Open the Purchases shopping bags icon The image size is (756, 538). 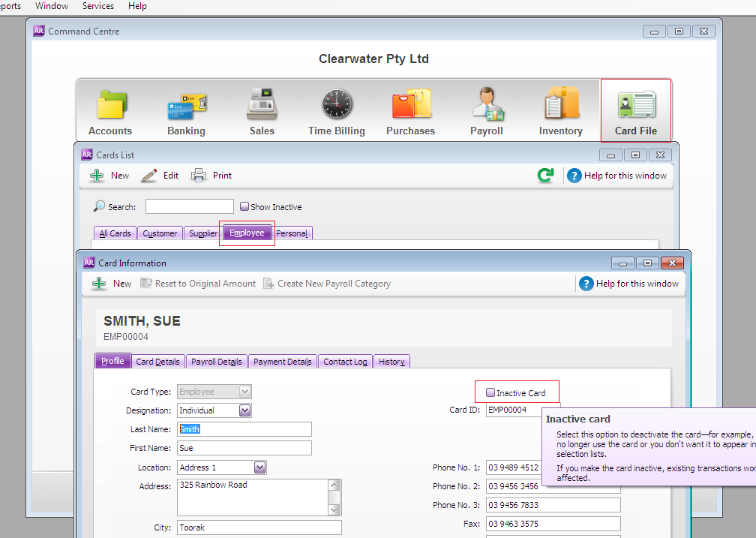[411, 104]
